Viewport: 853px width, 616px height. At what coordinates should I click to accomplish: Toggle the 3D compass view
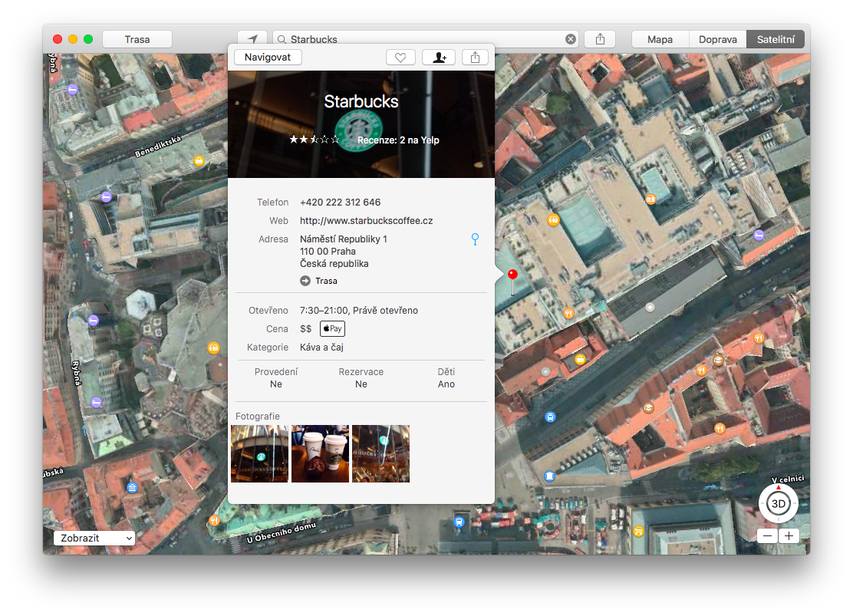778,504
